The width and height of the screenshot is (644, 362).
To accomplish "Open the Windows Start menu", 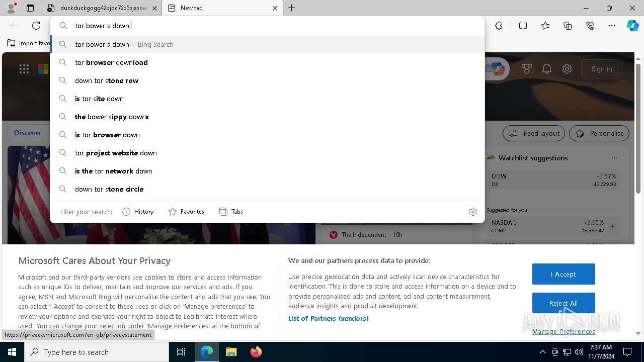I will (x=12, y=352).
